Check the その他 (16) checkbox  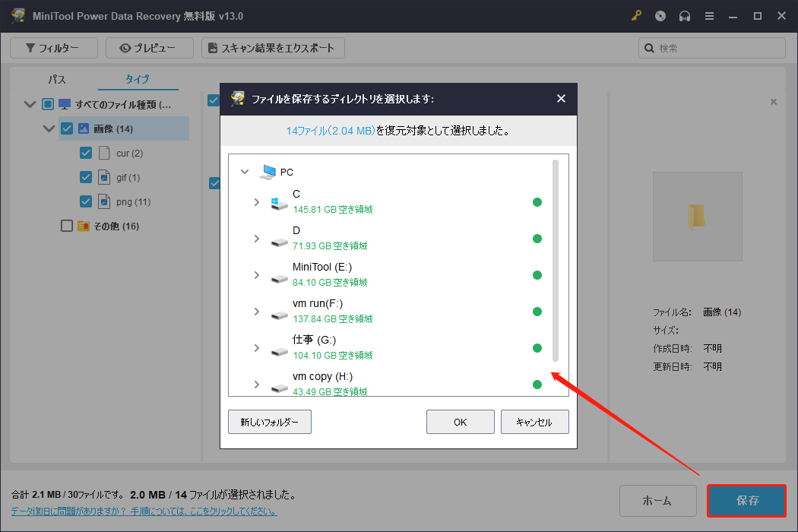click(67, 226)
